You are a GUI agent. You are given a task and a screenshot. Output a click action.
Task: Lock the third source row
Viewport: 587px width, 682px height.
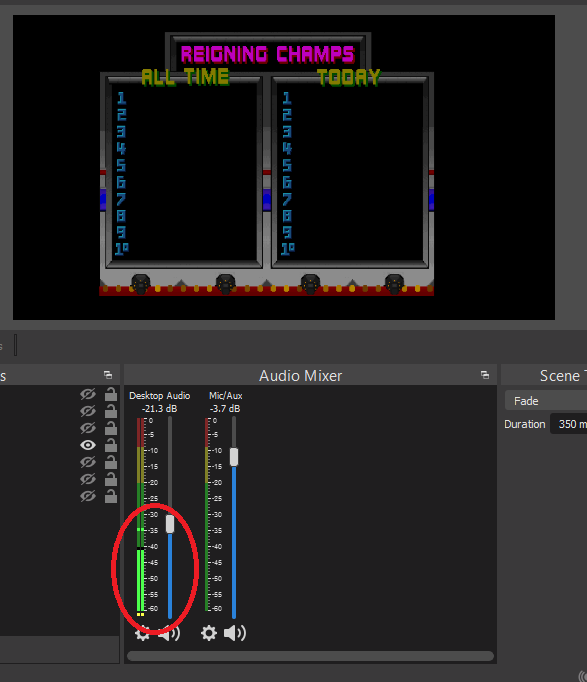pos(111,428)
